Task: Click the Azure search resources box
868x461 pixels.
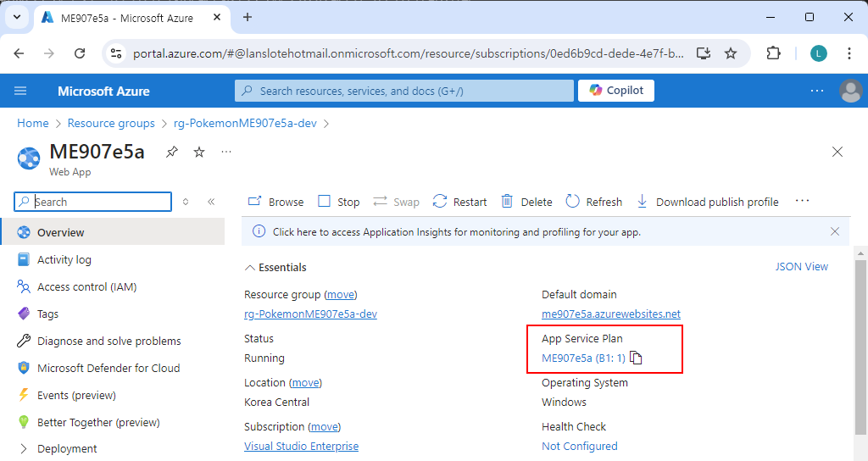Action: click(x=404, y=91)
